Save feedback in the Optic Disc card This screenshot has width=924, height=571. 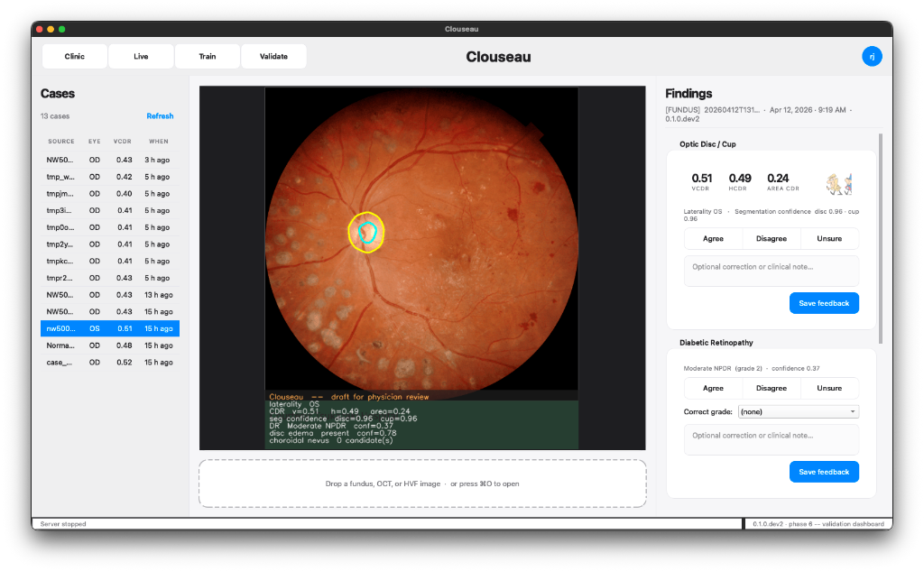[824, 303]
